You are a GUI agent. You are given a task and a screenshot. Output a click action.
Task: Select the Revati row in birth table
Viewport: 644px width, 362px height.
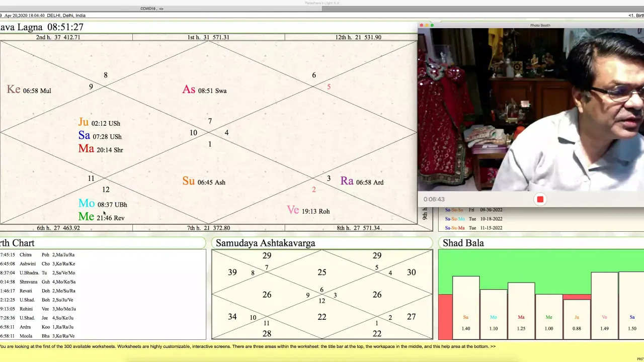(x=38, y=291)
